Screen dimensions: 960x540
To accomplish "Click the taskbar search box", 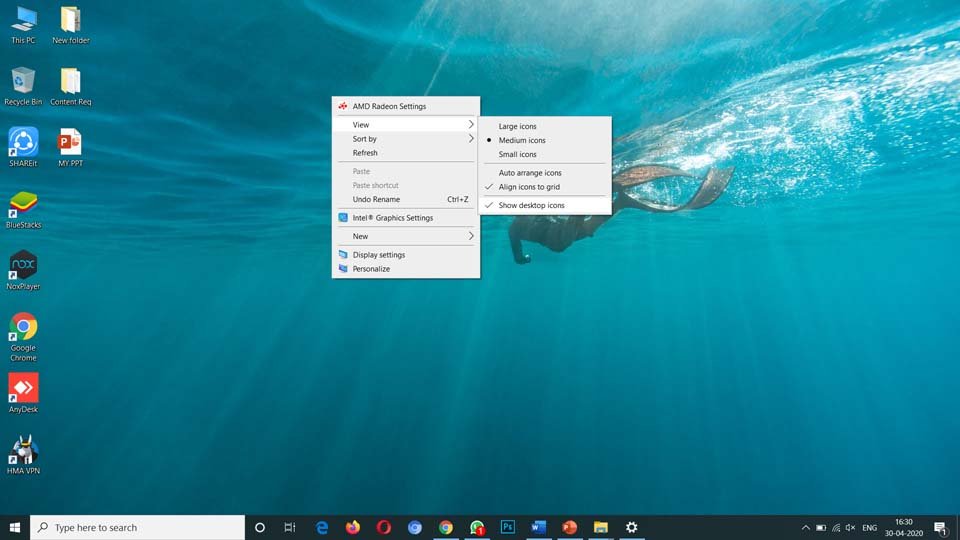I will pos(138,527).
